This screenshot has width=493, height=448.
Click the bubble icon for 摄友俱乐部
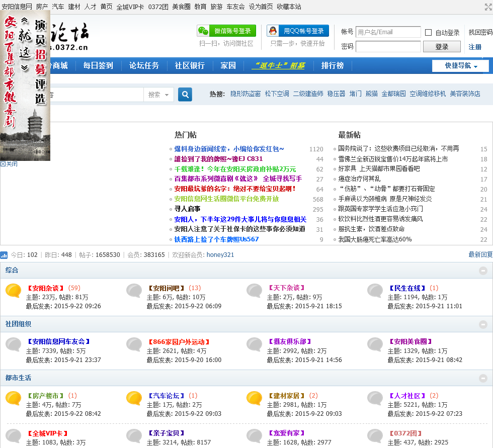(255, 344)
